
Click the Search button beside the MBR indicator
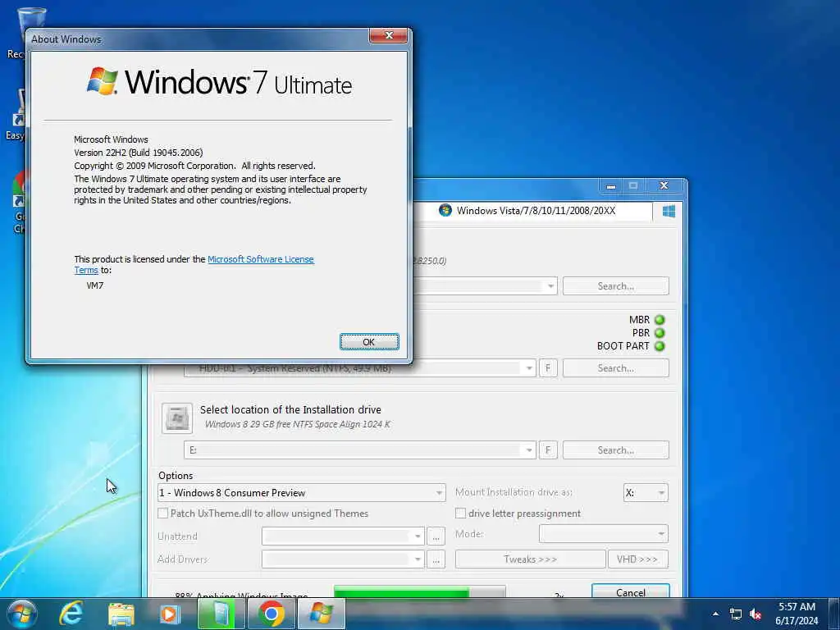click(x=615, y=286)
